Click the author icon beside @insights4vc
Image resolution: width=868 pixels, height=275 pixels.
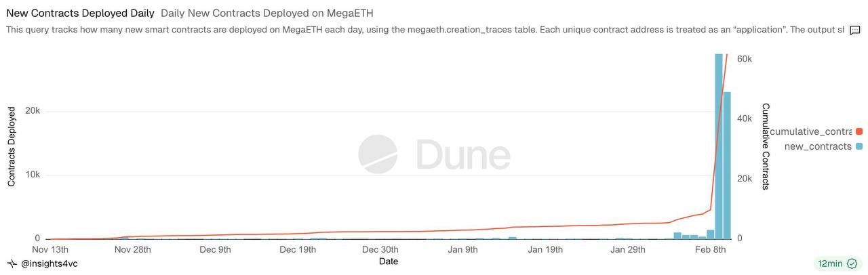(x=12, y=263)
